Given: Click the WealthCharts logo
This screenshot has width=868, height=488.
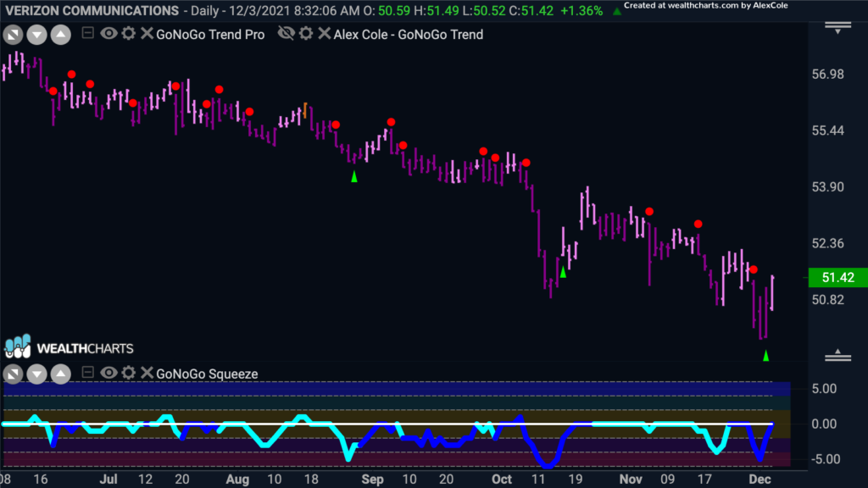Looking at the screenshot, I should [x=69, y=347].
